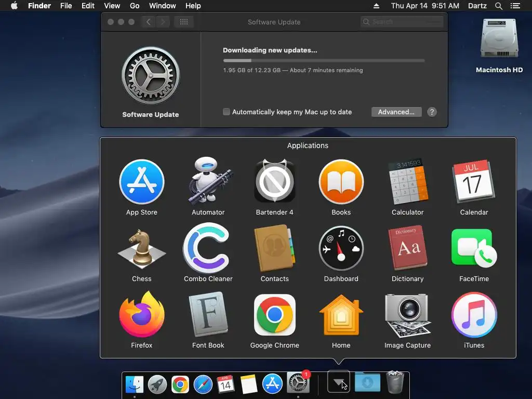This screenshot has width=532, height=399.
Task: Open the Finder menu
Action: pyautogui.click(x=39, y=6)
